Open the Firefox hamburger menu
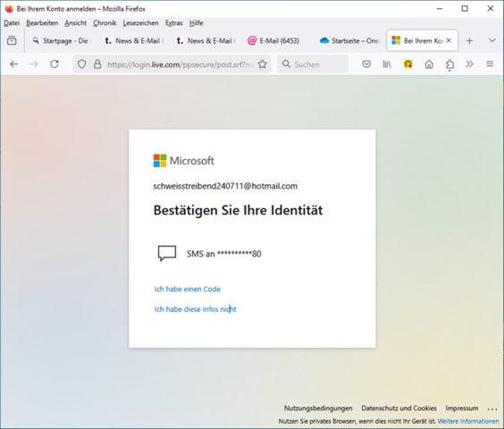Screen dimensions: 504x429 point(490,64)
